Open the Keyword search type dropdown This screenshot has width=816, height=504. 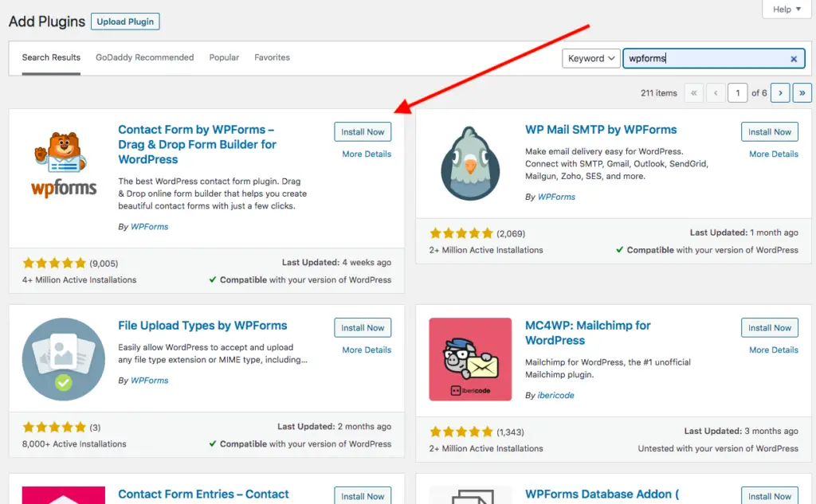click(591, 58)
